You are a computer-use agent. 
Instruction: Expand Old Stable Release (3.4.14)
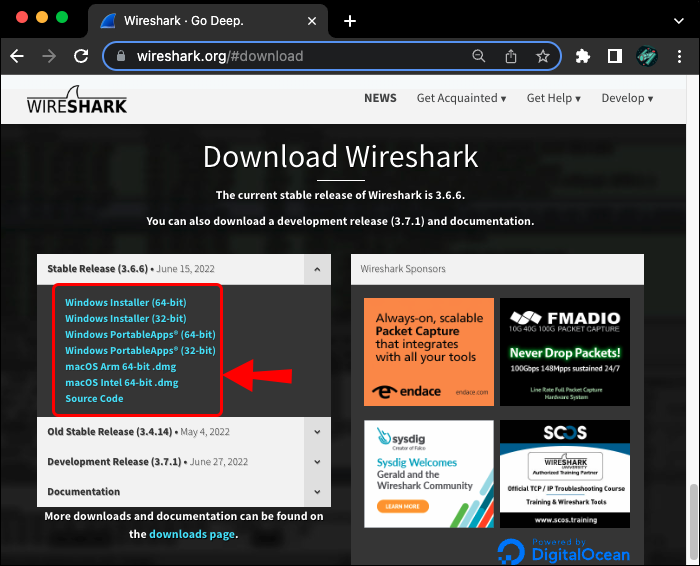[184, 432]
